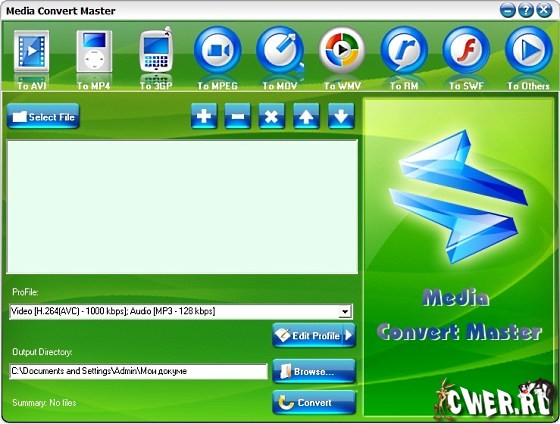Open the Edit Profile arrow menu
The height and width of the screenshot is (424, 560).
349,335
